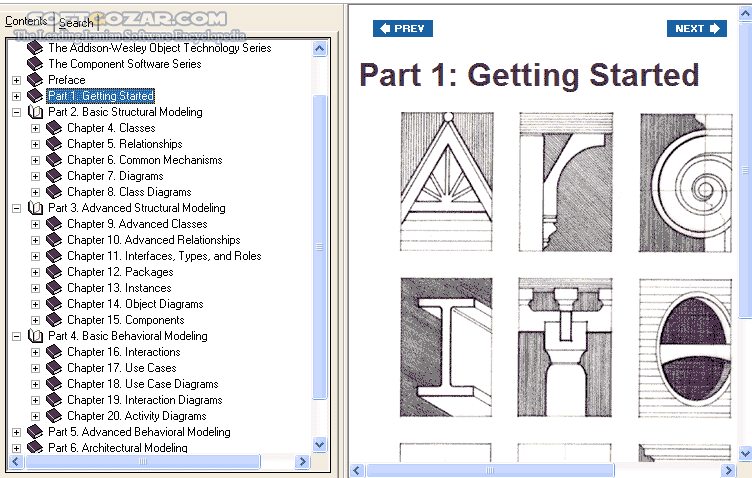Image resolution: width=752 pixels, height=478 pixels.
Task: Expand the Chapter 7. Diagrams node
Action: 35,176
